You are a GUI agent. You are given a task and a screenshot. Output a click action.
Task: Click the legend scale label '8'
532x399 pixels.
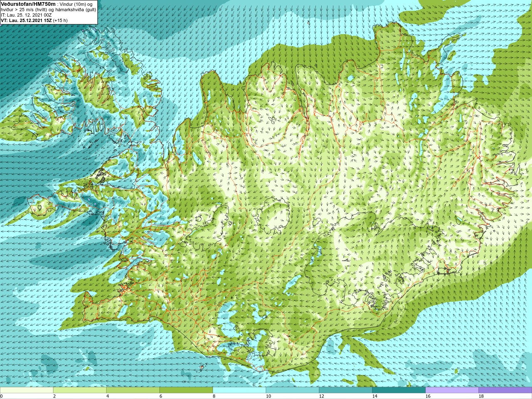pos(214,396)
